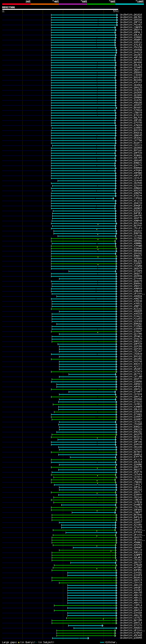Click label UniRef100_B2ZC62

(x=131, y=309)
